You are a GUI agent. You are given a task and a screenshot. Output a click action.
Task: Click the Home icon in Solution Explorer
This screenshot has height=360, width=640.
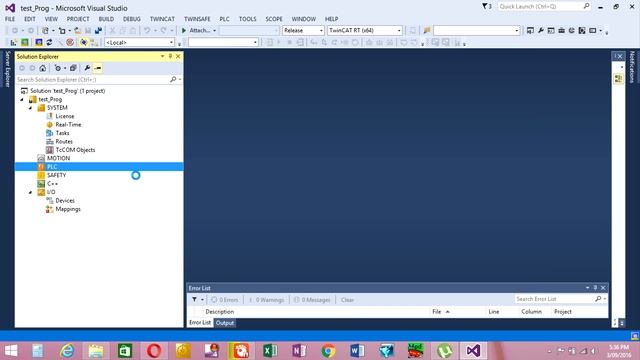(42, 68)
